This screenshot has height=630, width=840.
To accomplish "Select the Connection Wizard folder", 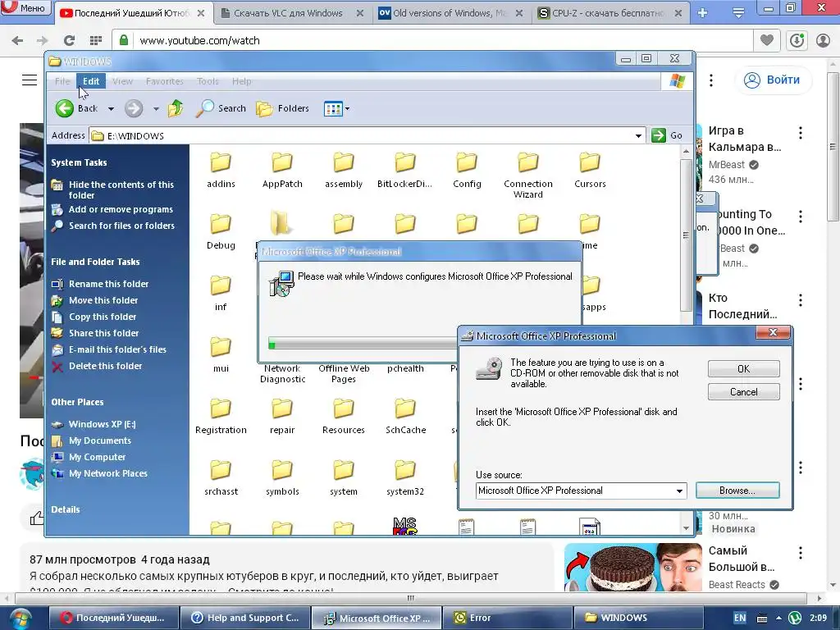I will click(528, 176).
